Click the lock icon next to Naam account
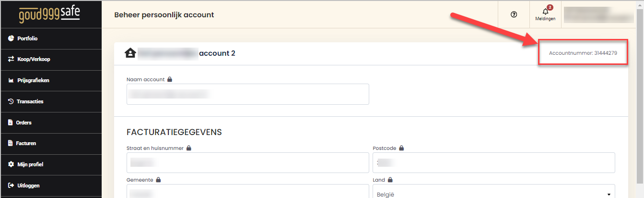The height and width of the screenshot is (198, 644). 169,79
